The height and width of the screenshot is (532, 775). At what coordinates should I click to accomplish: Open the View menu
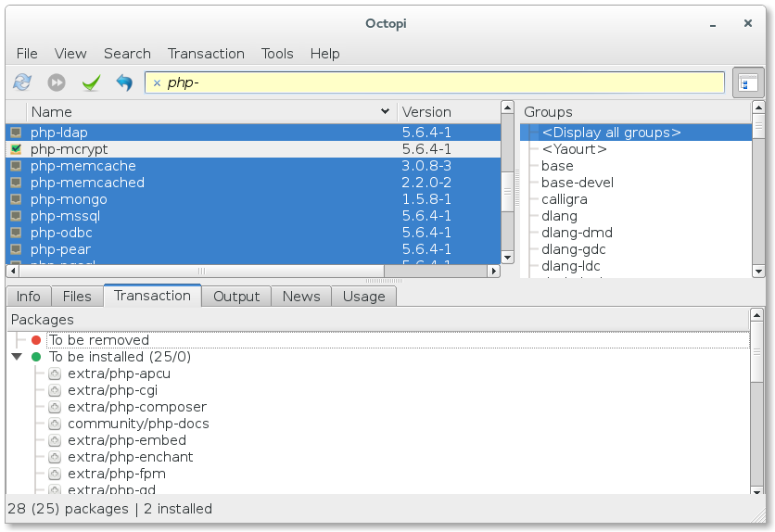click(x=70, y=54)
